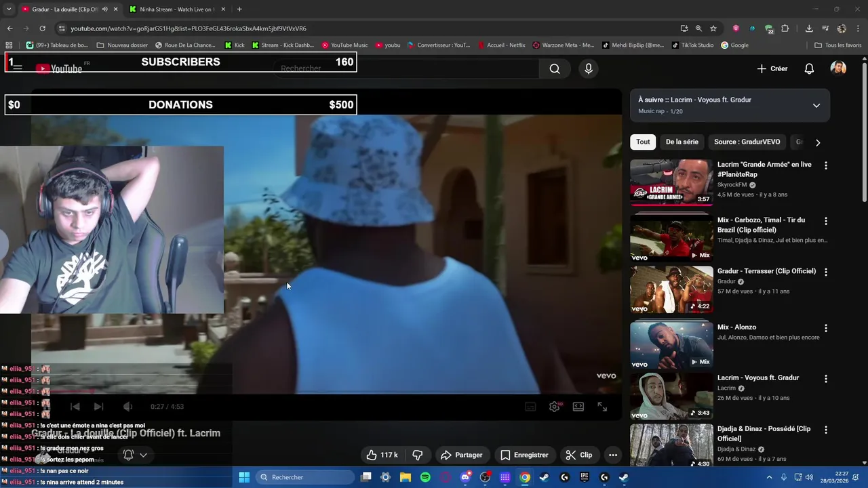
Task: Reload the page in Chrome
Action: [x=42, y=28]
